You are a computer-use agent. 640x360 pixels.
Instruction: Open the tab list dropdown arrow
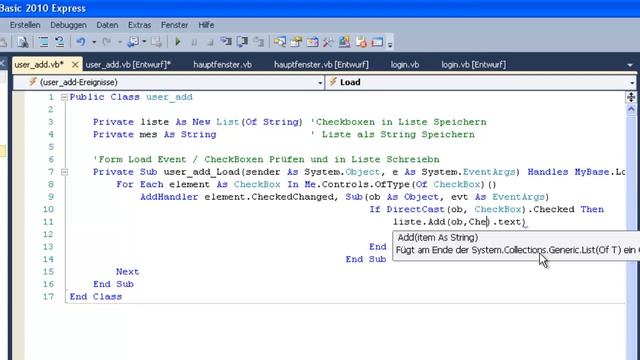(x=630, y=65)
